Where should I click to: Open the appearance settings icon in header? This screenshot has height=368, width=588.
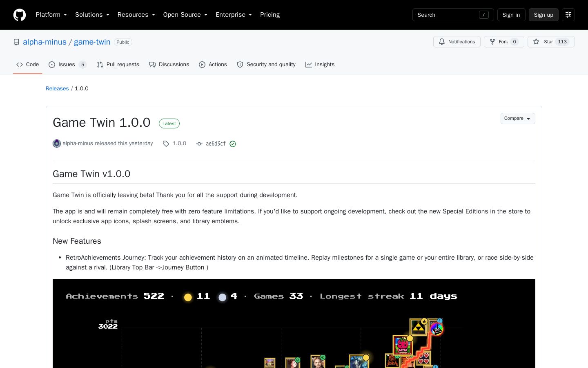(568, 15)
